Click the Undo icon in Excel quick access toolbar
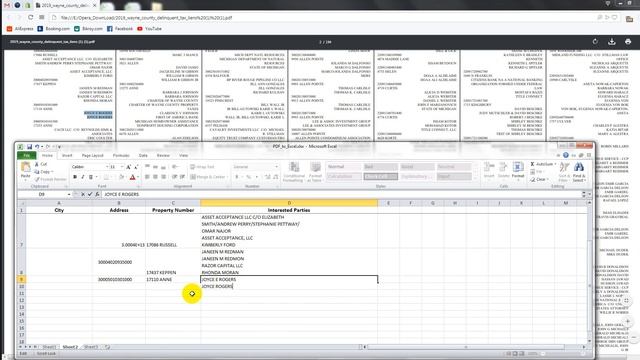This screenshot has width=640, height=360. [x=37, y=147]
